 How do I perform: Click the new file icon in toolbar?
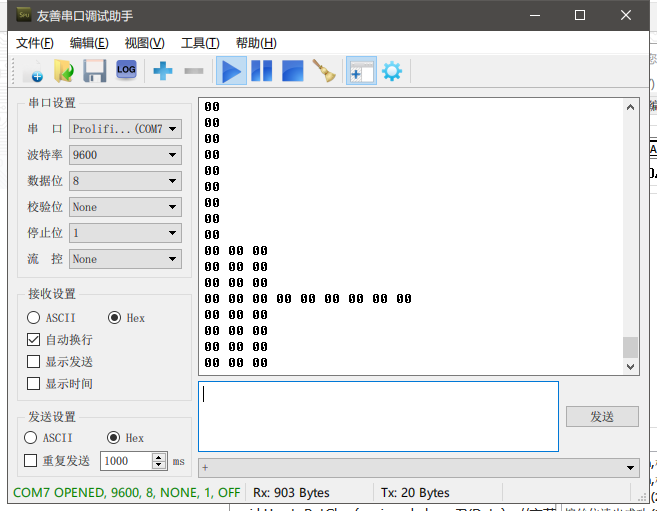tap(34, 71)
